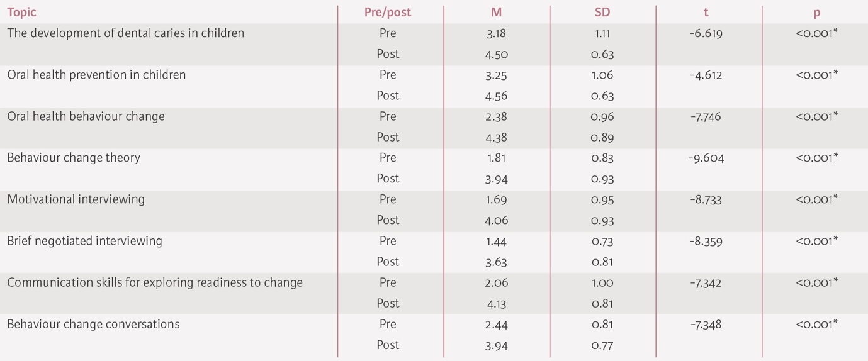Select the 'Oral health behaviour change' topic

[x=86, y=116]
